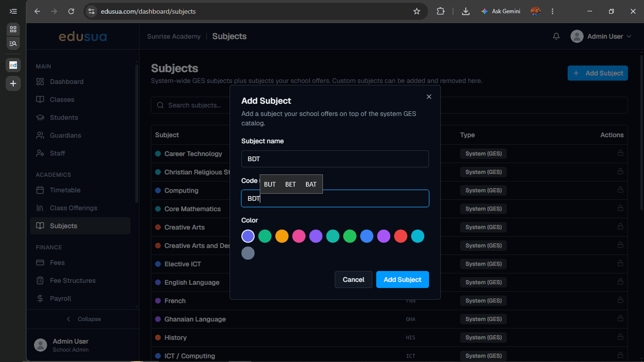Click the Code input field containing BDT
Viewport: 644px width, 362px height.
coord(335,198)
